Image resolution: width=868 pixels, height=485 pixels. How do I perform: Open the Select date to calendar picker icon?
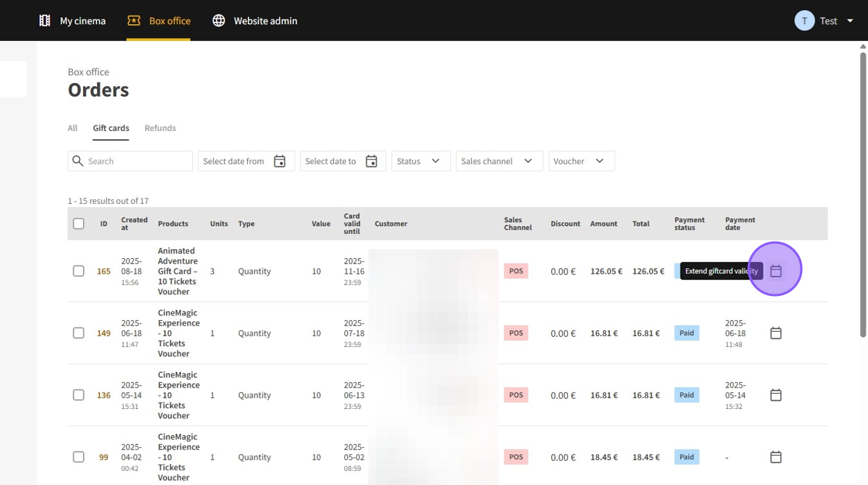tap(371, 161)
